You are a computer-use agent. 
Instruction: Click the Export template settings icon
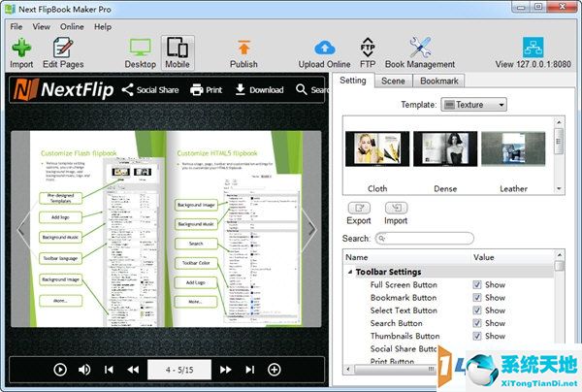tap(359, 208)
